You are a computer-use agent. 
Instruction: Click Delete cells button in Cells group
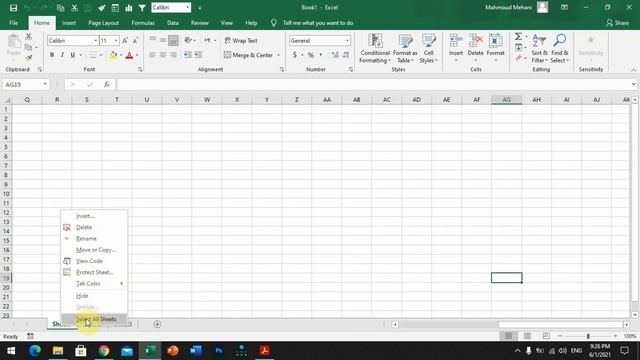[x=476, y=48]
